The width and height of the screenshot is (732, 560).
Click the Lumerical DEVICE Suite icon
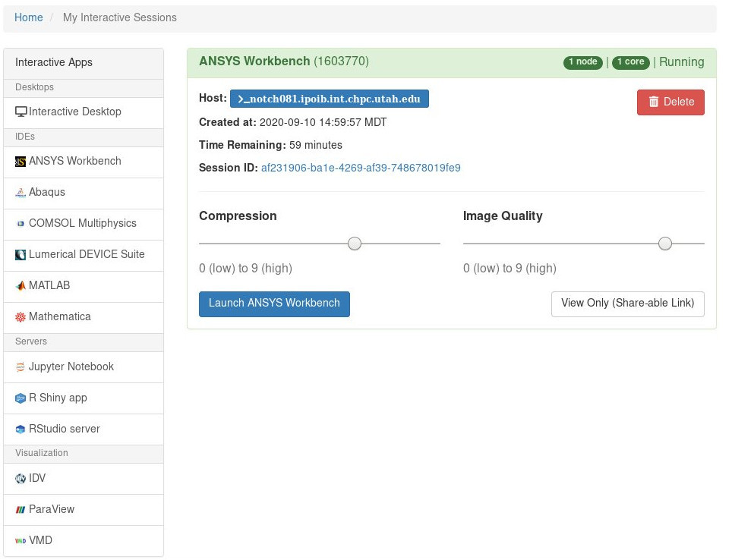pos(21,255)
